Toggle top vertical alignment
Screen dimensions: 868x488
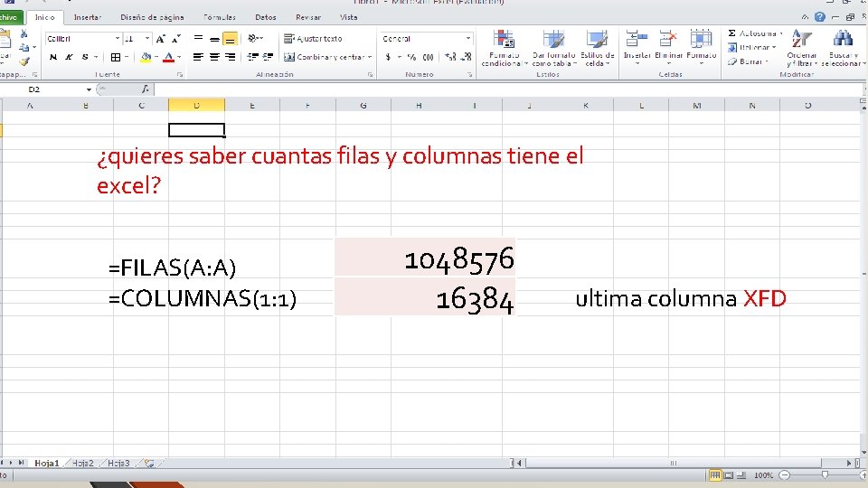tap(198, 39)
